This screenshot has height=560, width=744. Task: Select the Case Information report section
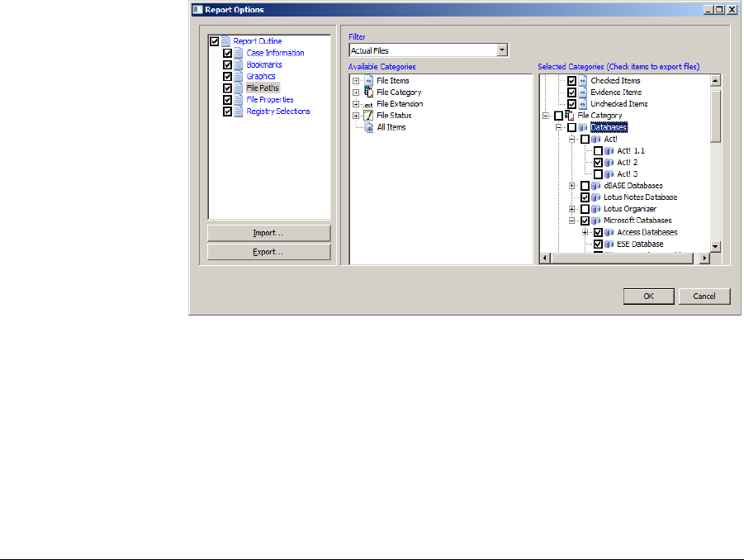[x=275, y=53]
